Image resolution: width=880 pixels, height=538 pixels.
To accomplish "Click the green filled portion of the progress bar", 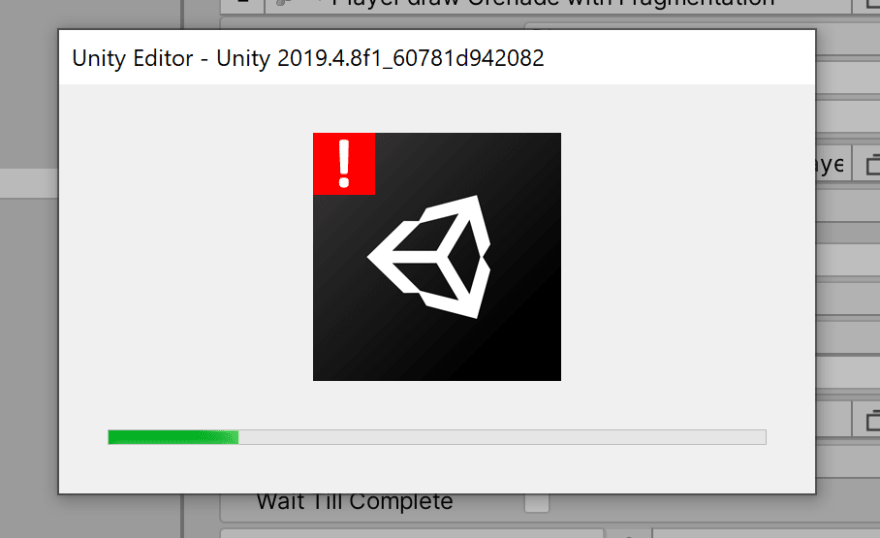I will 173,437.
